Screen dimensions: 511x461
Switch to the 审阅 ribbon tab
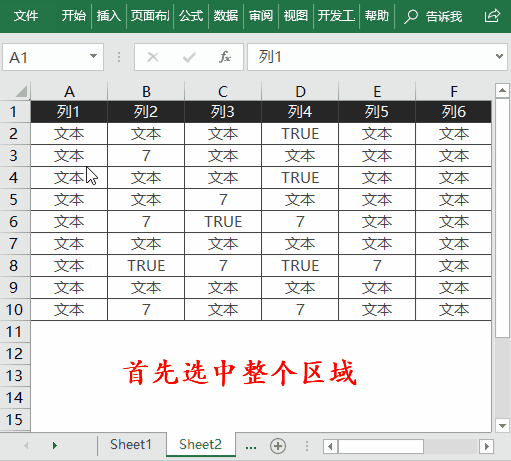pos(261,16)
